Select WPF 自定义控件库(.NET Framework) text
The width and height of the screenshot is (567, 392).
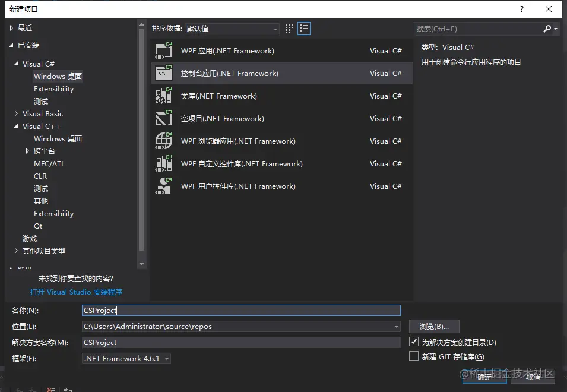[242, 164]
